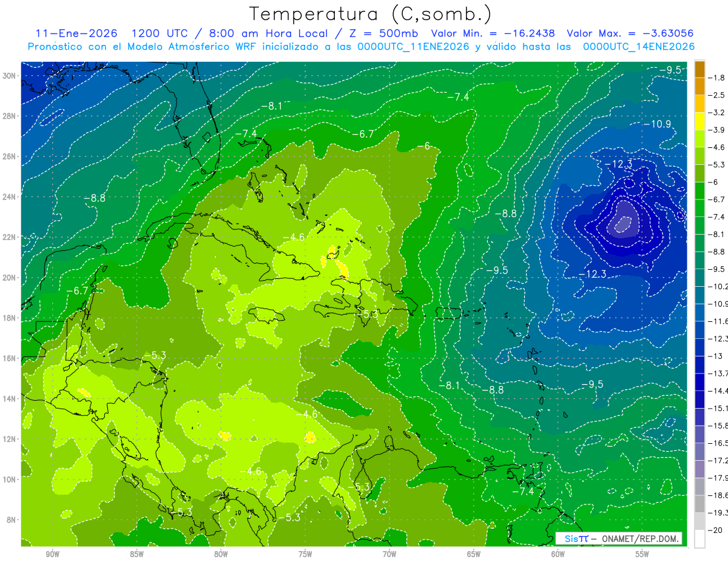Click the '60W' longitude axis label
The width and height of the screenshot is (728, 562).
pyautogui.click(x=558, y=554)
